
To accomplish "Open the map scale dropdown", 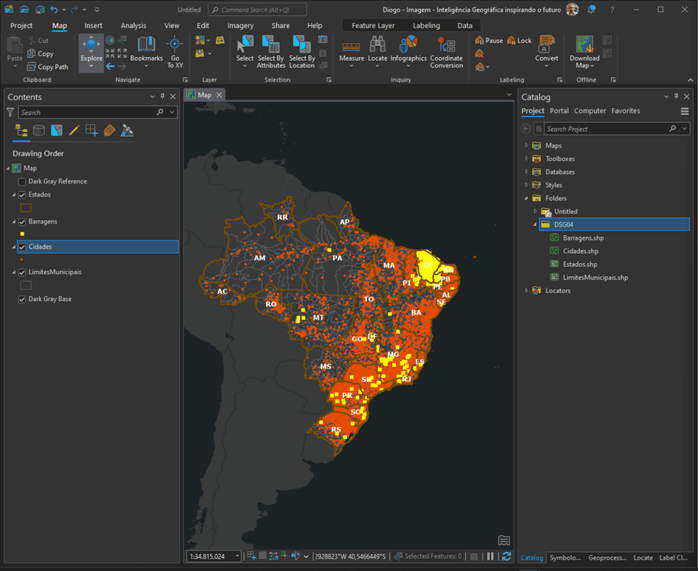I will [x=237, y=556].
